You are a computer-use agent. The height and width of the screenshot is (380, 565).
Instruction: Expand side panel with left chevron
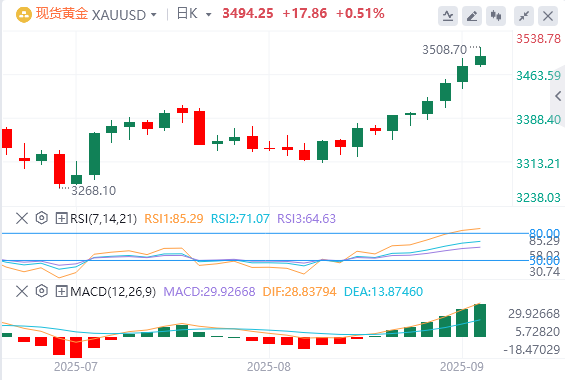558,96
